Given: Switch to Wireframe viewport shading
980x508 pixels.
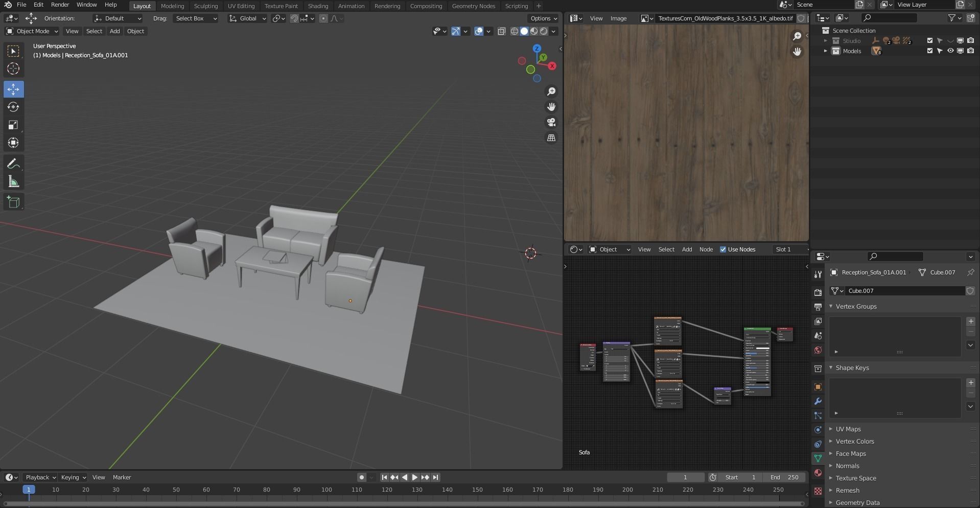Looking at the screenshot, I should [515, 31].
